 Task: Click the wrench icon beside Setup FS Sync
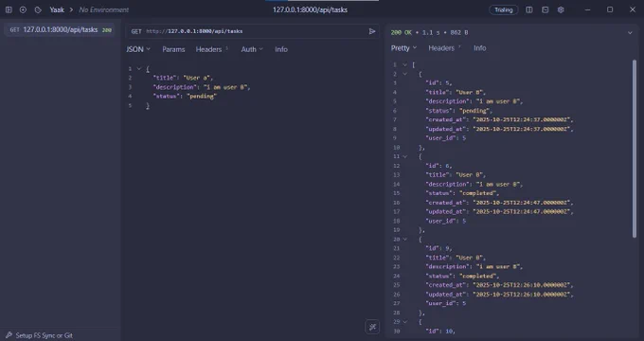pyautogui.click(x=9, y=335)
